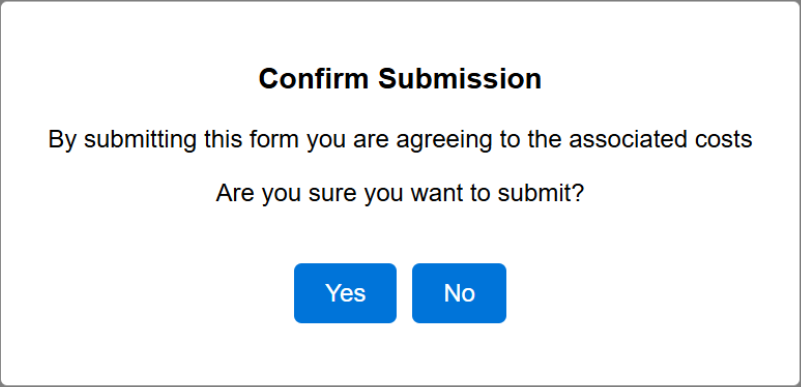Click the Confirm Submission heading
Viewport: 801px width, 387px height.
point(400,79)
